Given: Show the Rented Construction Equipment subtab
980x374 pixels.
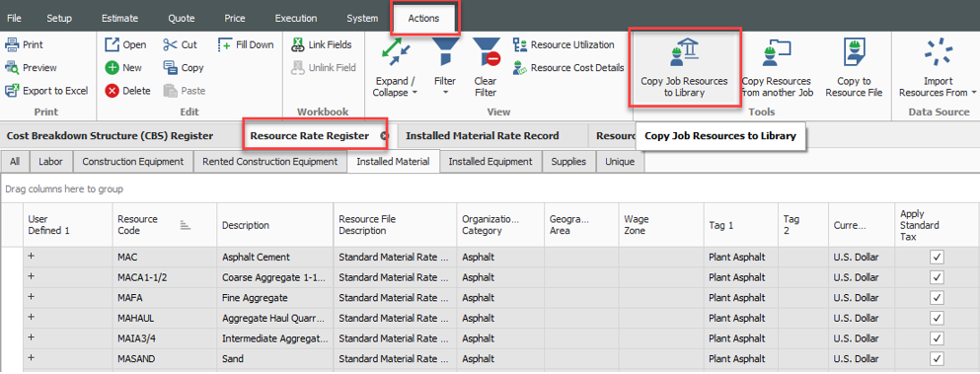Looking at the screenshot, I should 270,162.
